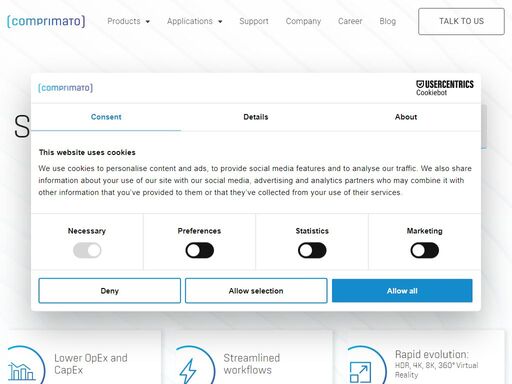Image resolution: width=512 pixels, height=384 pixels.
Task: Switch to the Details tab
Action: coord(256,117)
